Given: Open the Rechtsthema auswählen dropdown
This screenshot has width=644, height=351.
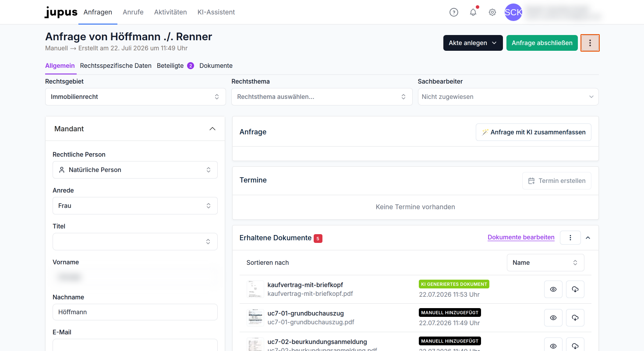Looking at the screenshot, I should tap(322, 97).
